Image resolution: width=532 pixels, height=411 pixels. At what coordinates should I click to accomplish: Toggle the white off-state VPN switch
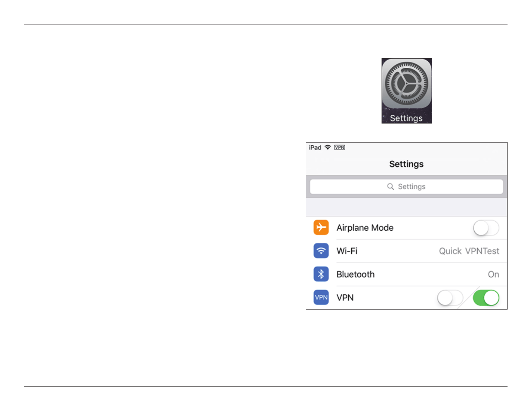pyautogui.click(x=450, y=298)
